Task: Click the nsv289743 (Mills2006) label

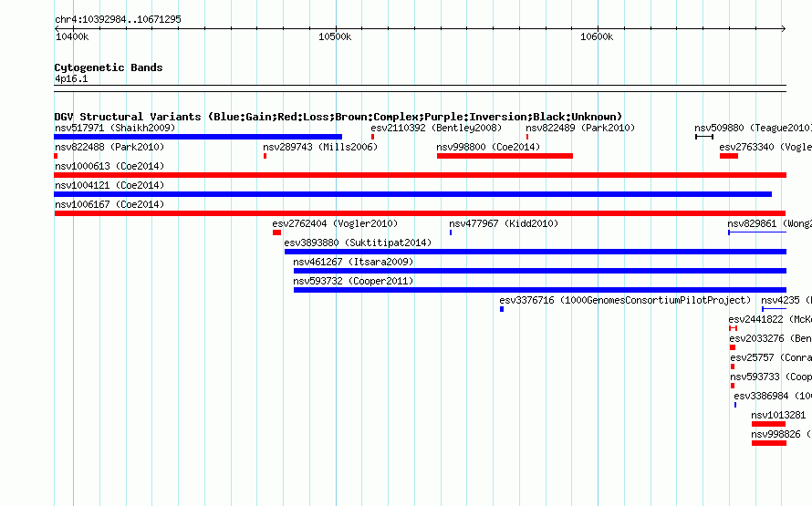Action: 320,147
